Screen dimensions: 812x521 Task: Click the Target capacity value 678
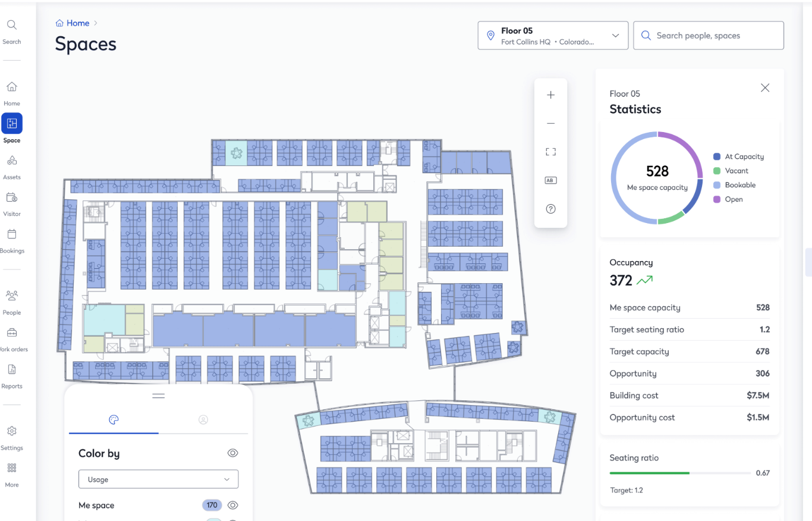[762, 351]
